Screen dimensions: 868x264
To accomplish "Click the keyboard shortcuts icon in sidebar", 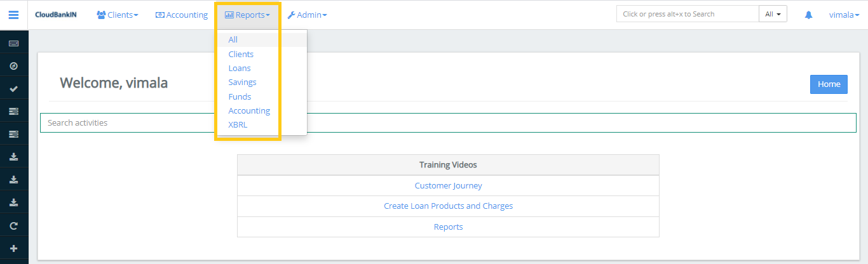I will [x=13, y=43].
